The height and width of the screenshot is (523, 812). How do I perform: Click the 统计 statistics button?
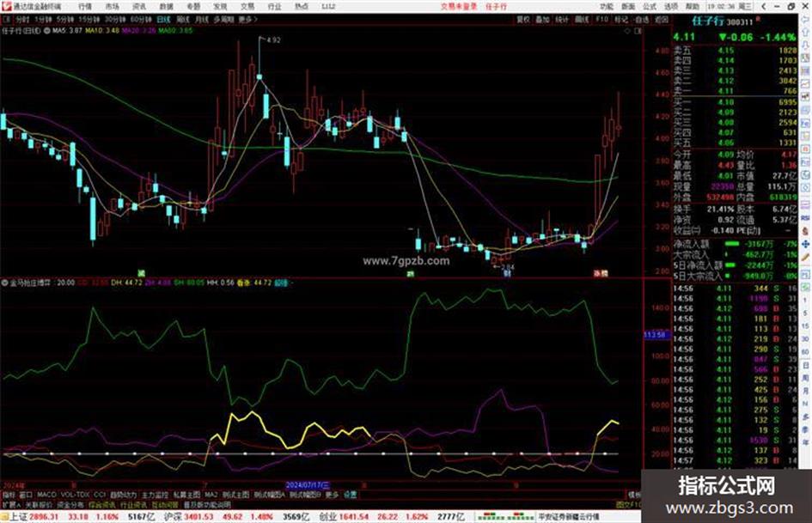562,19
